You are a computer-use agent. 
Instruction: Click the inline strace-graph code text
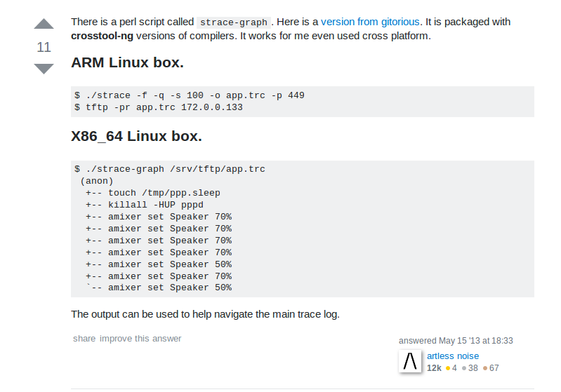(x=234, y=22)
